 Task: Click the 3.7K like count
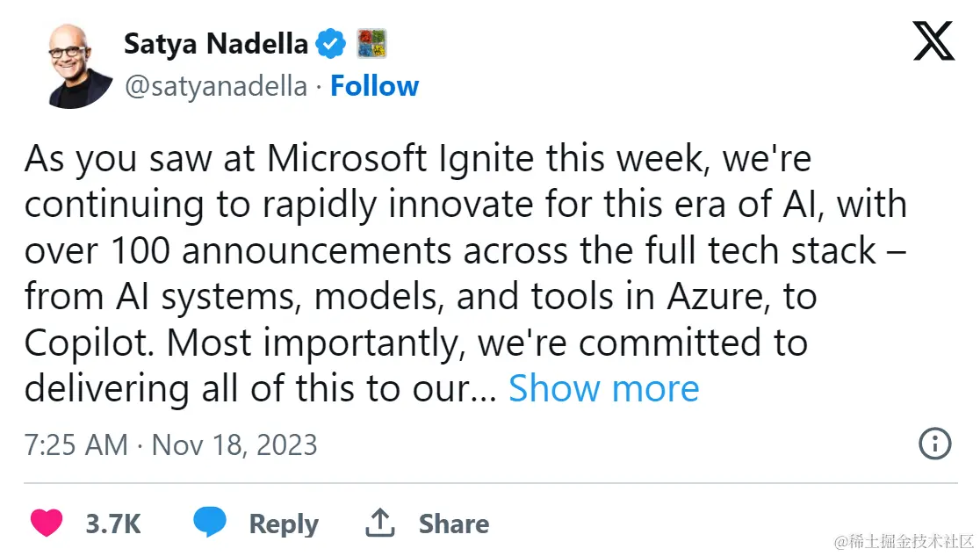(113, 524)
